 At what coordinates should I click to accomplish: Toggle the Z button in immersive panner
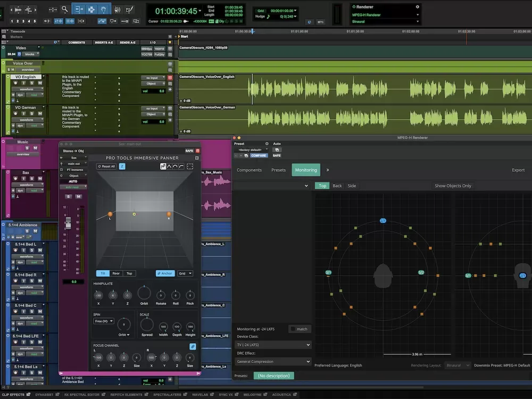click(x=122, y=166)
